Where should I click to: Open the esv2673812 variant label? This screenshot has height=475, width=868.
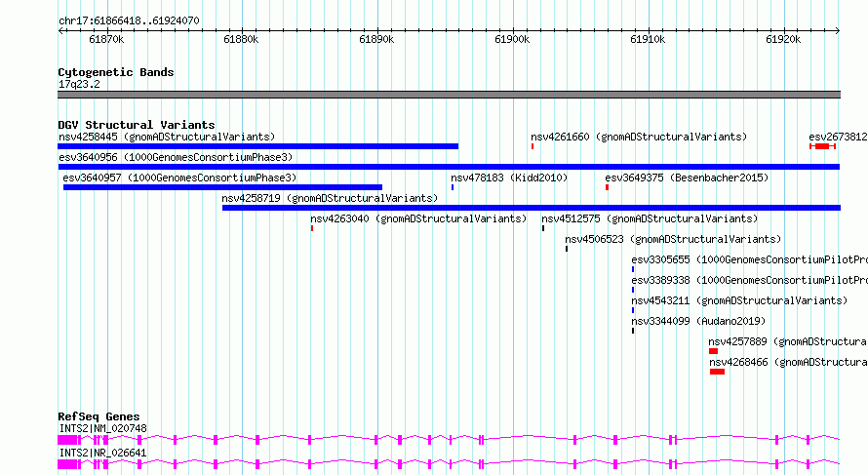[x=838, y=137]
